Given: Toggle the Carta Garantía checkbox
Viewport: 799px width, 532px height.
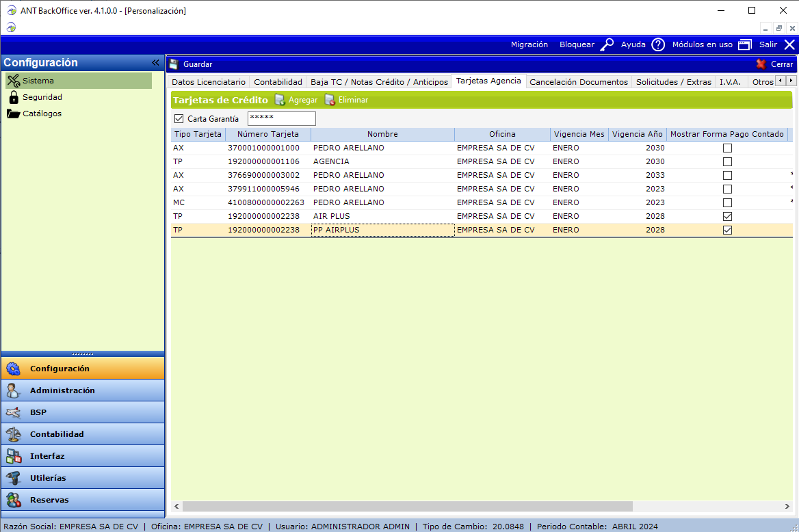Looking at the screenshot, I should pos(179,119).
